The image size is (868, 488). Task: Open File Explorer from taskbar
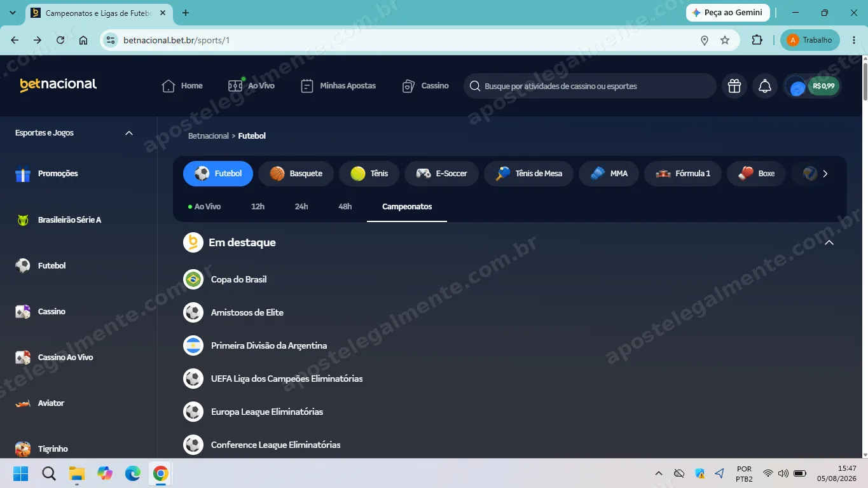click(x=77, y=473)
